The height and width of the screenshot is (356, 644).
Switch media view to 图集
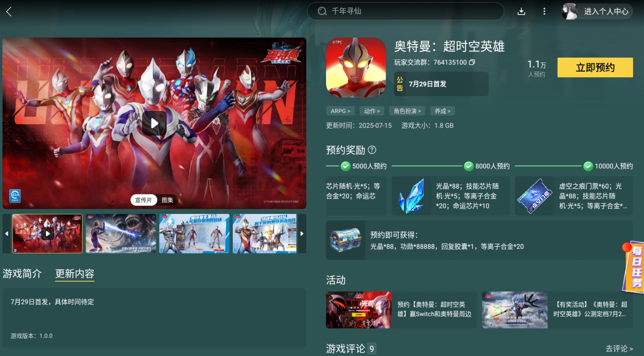167,200
